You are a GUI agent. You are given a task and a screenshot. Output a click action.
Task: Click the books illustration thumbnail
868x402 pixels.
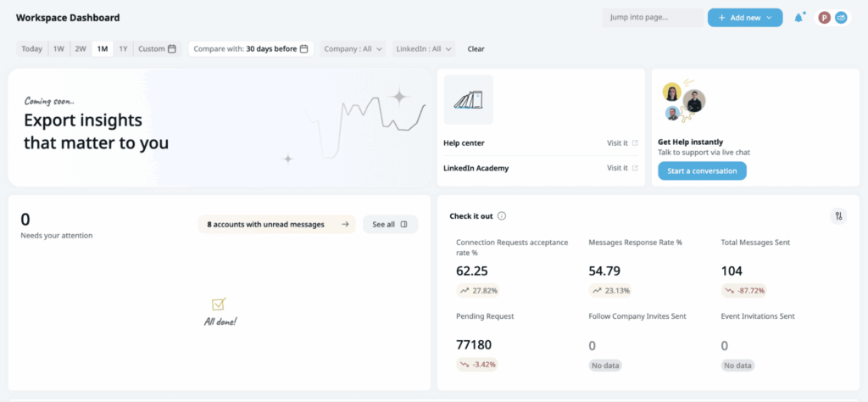tap(468, 100)
